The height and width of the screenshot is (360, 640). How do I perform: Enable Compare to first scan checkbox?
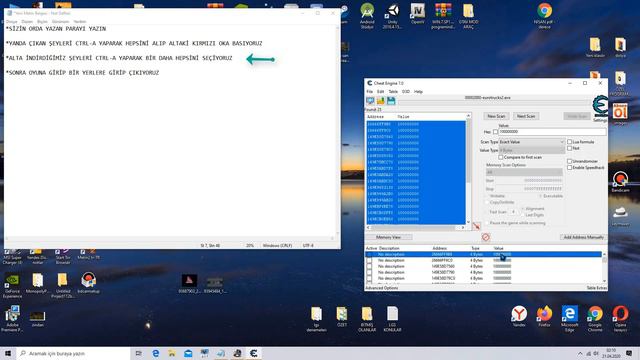501,157
